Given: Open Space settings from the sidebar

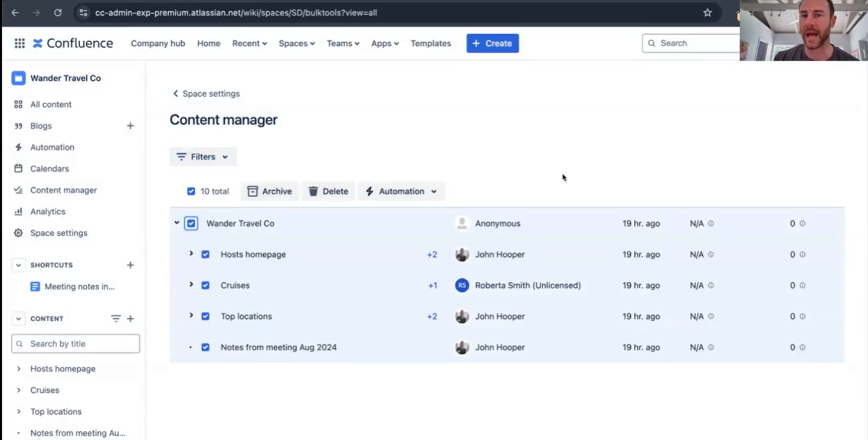Looking at the screenshot, I should coord(58,233).
